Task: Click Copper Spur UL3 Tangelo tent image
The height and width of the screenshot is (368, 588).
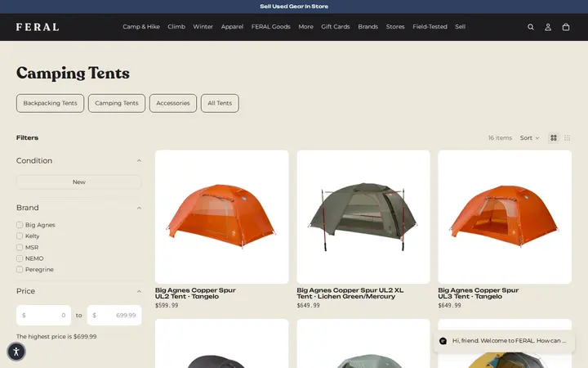Action: pos(505,217)
